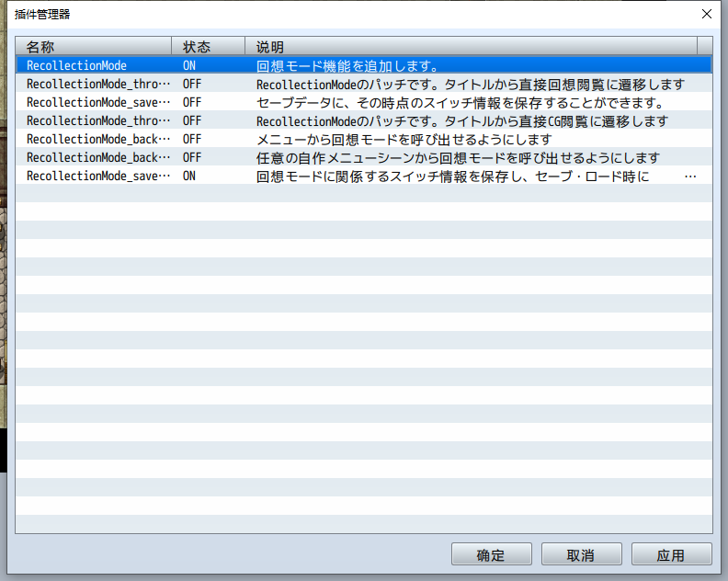Click OFF status in the 直接CG閲覧 row
The image size is (728, 581).
click(x=192, y=120)
